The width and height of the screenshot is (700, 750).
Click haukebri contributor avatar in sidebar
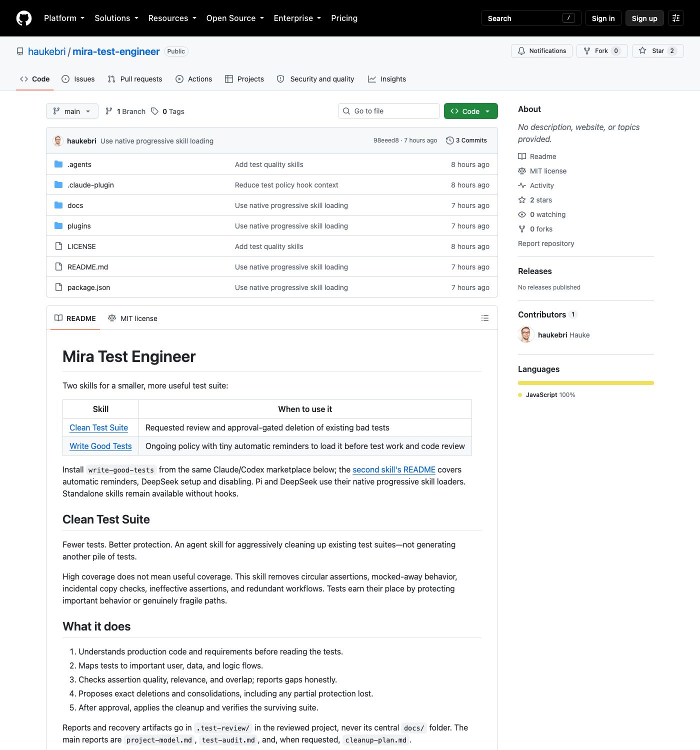(x=526, y=335)
